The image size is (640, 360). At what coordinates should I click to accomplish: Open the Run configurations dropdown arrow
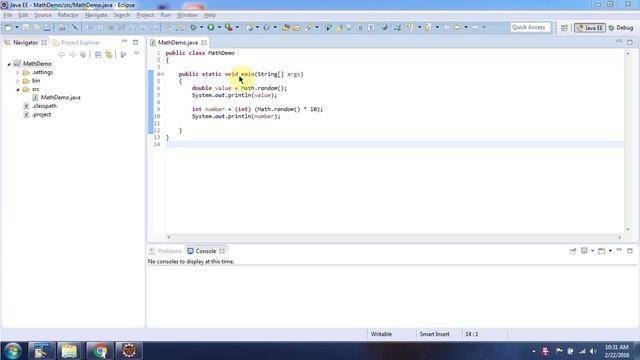pos(219,27)
